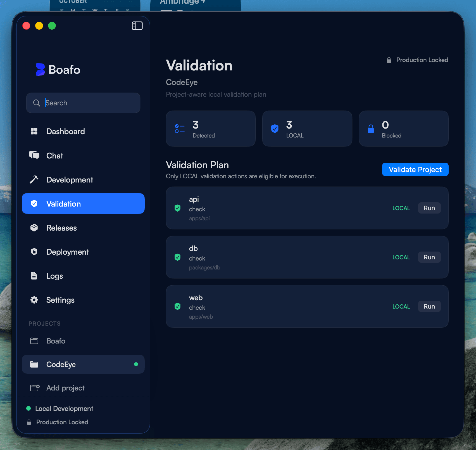The image size is (476, 450).
Task: Click the LOCAL card shield icon
Action: pos(275,129)
